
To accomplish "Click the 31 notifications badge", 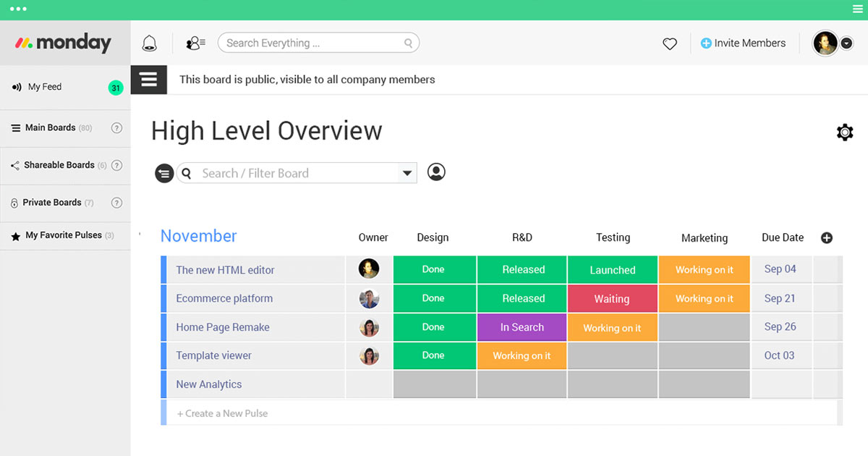I will [x=116, y=88].
